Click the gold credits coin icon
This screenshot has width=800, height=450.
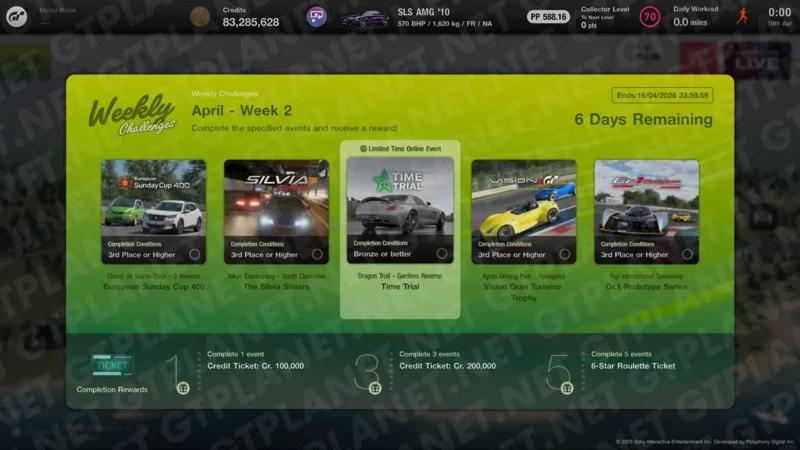(200, 17)
